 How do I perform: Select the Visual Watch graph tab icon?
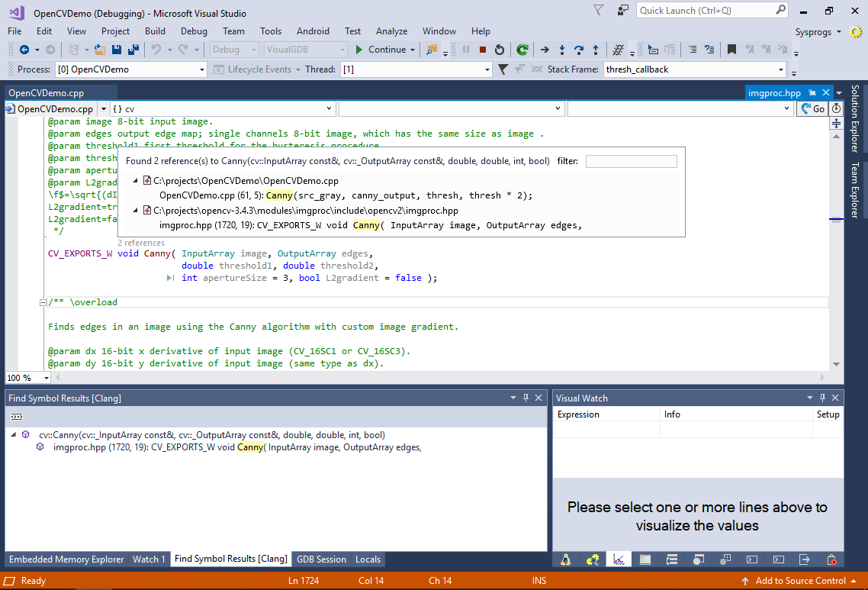[619, 559]
